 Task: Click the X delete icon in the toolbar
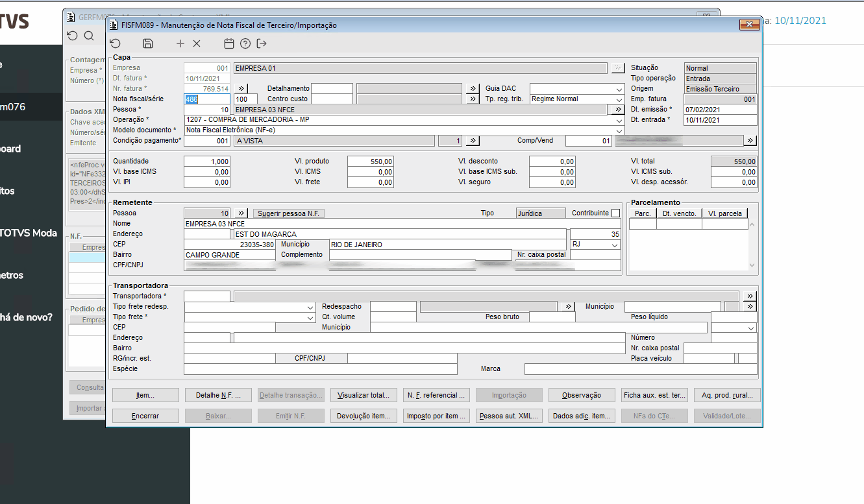coord(197,43)
